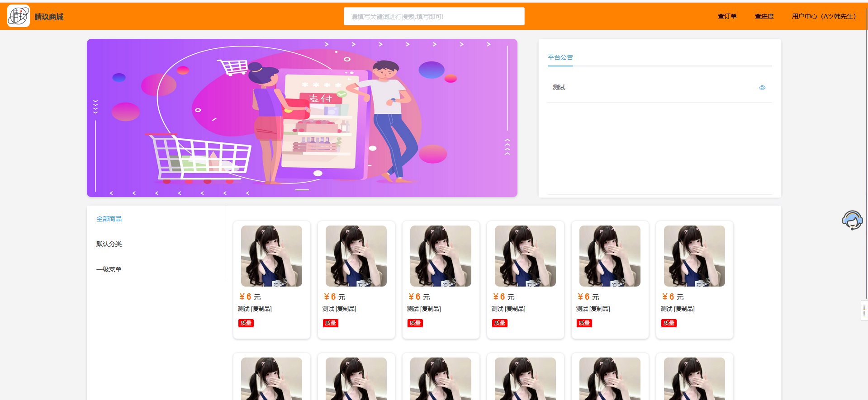
Task: Click the side handle on the right edge
Action: 864,311
